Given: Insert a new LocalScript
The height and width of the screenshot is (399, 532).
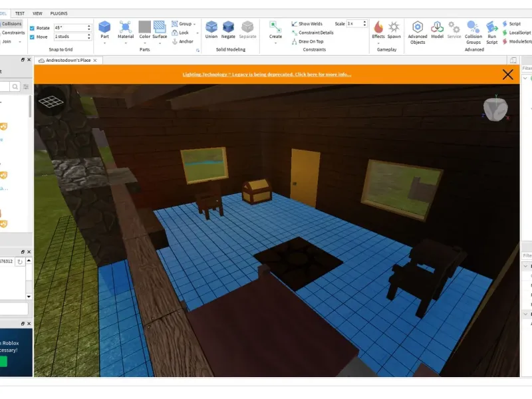Looking at the screenshot, I should click(517, 33).
